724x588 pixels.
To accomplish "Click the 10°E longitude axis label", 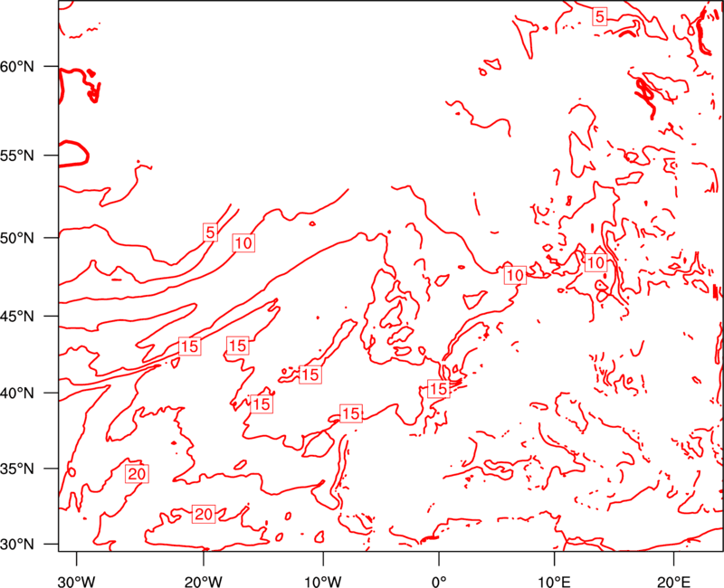I will pos(554,582).
